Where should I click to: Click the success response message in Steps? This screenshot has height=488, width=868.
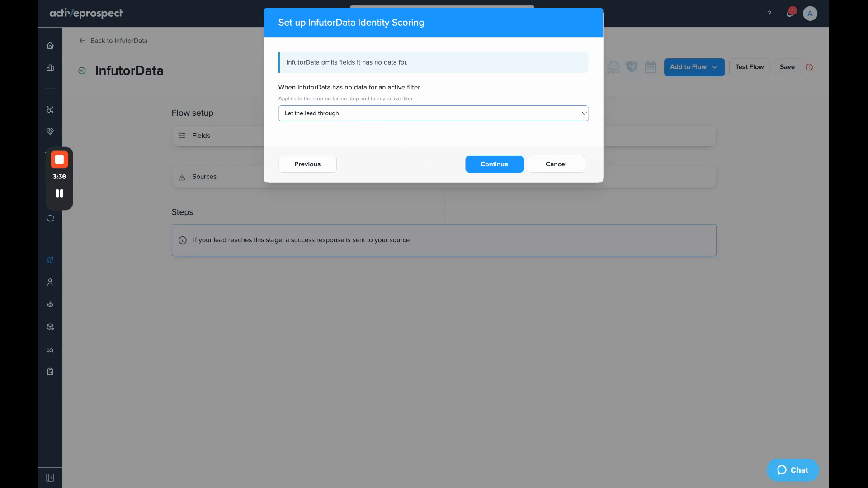(302, 240)
